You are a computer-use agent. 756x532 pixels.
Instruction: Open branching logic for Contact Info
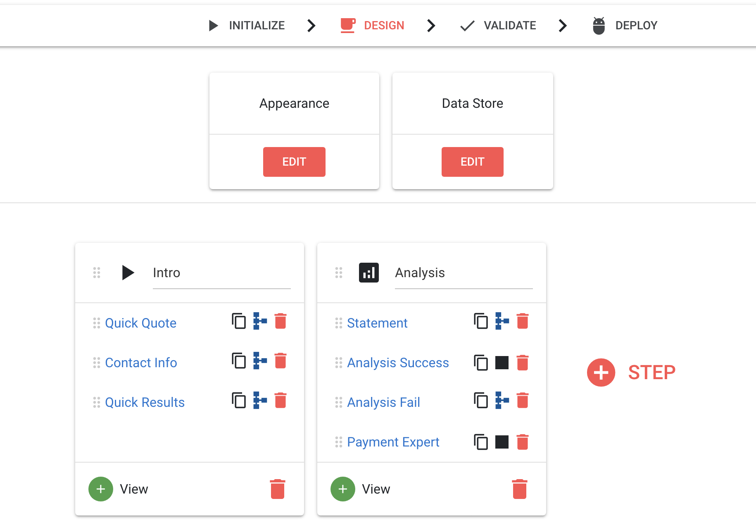[x=260, y=361]
